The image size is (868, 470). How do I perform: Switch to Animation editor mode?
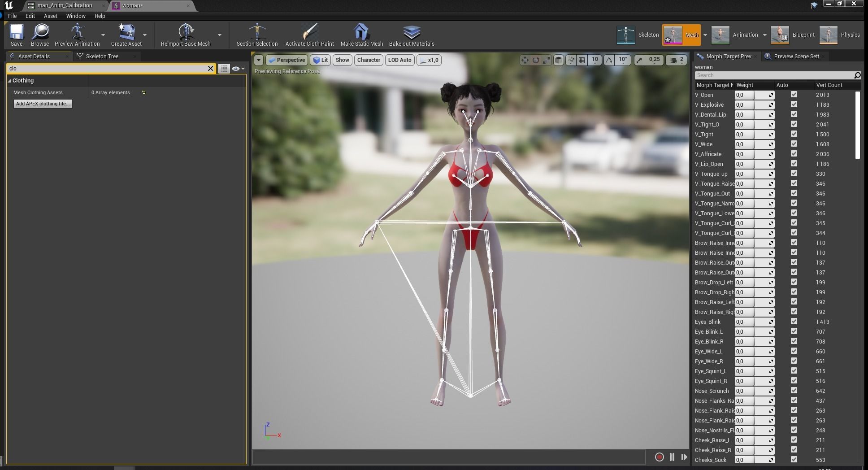pos(735,35)
